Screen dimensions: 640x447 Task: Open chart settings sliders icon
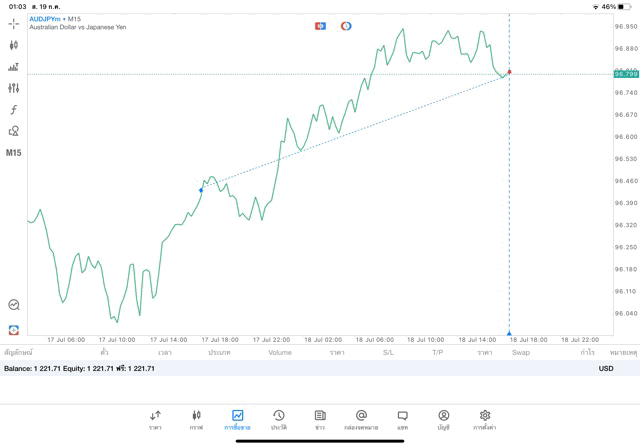[x=14, y=88]
